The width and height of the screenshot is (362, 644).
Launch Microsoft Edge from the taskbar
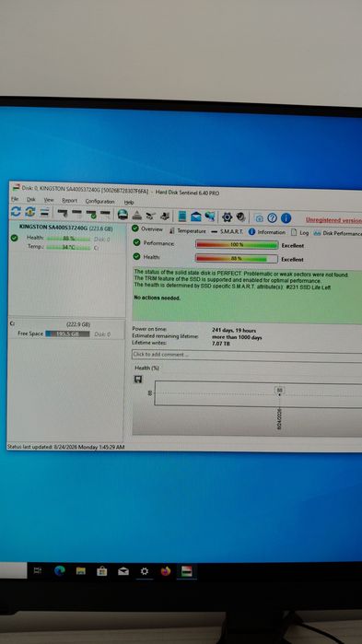(x=60, y=571)
